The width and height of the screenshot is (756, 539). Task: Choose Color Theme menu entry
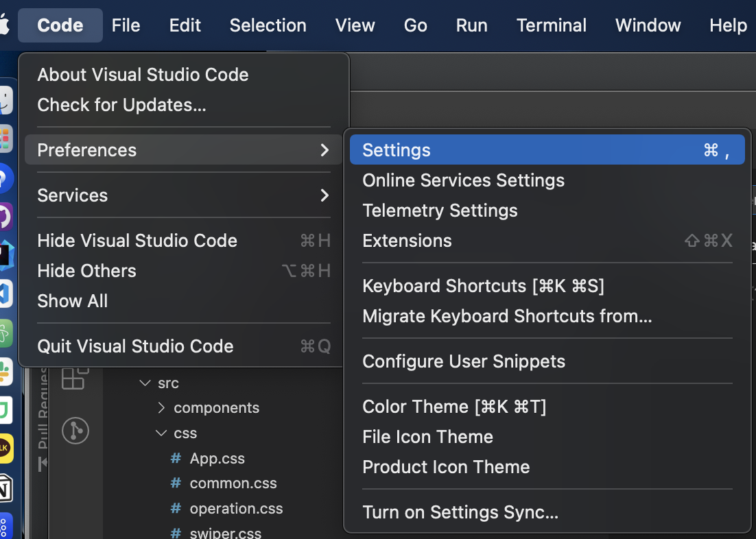click(454, 407)
